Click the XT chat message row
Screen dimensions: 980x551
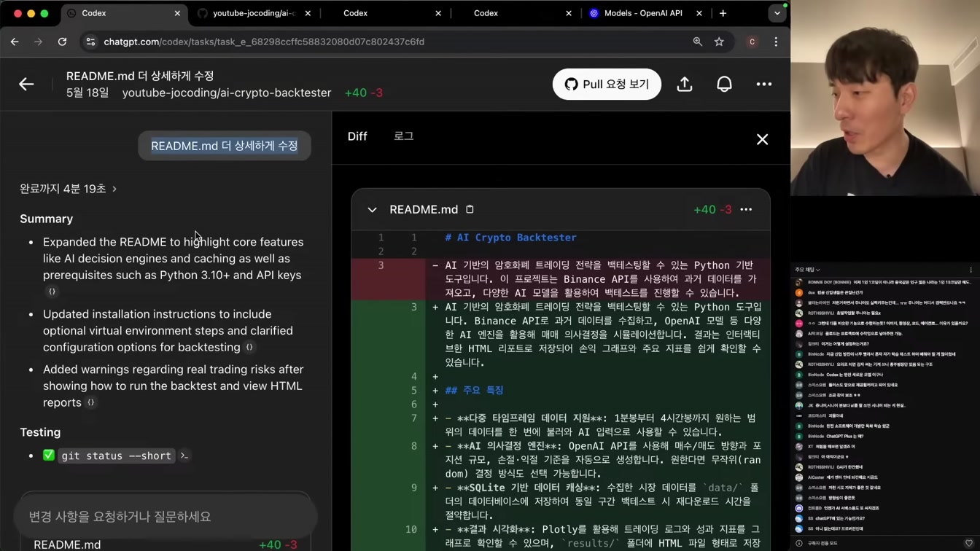point(884,447)
